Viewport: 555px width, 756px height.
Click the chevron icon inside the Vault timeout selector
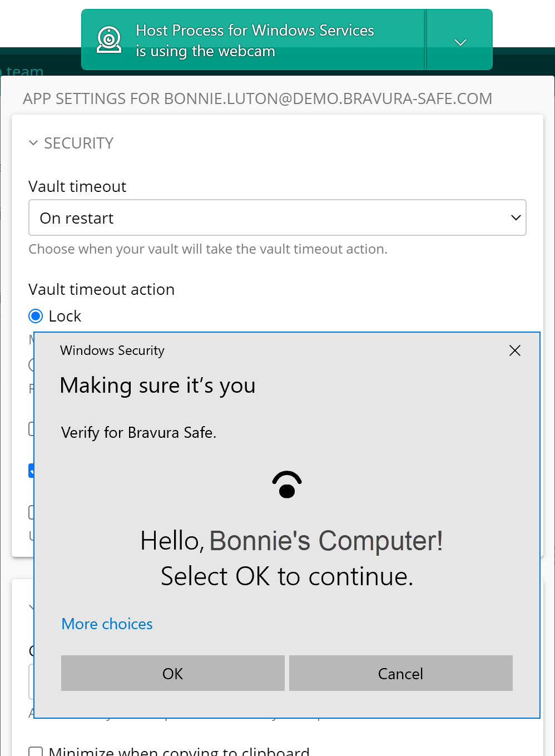tap(515, 218)
